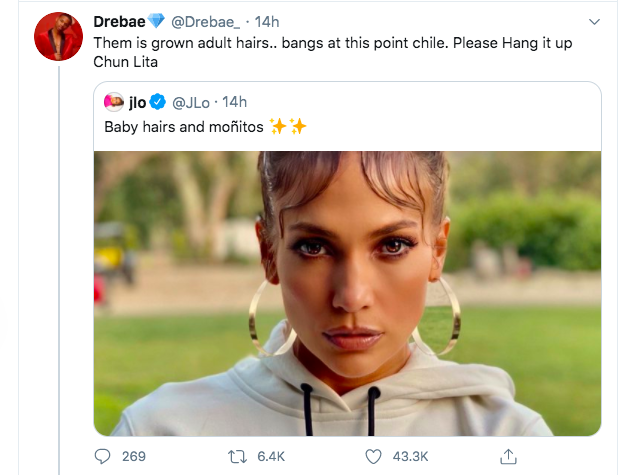Click the retweet arrows icon
621x475 pixels.
point(237,456)
